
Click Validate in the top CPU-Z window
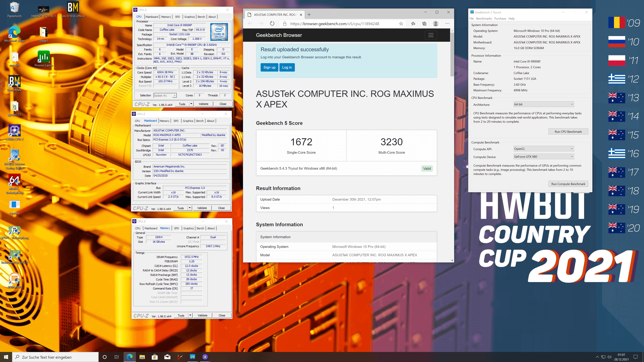coord(203,104)
